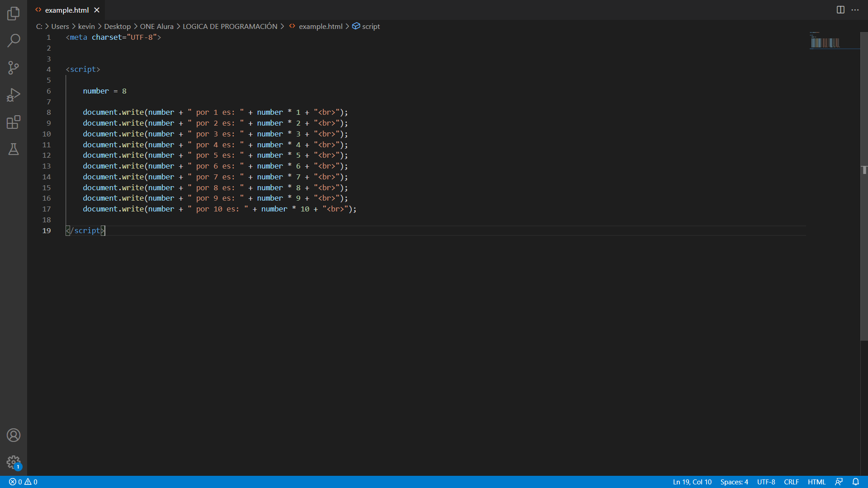Click 'UTF-8' attribute value in meta tag

pos(142,37)
